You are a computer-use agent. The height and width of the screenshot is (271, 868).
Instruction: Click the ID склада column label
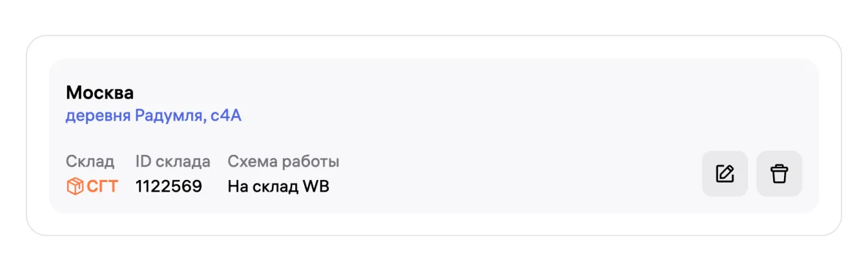(x=172, y=161)
